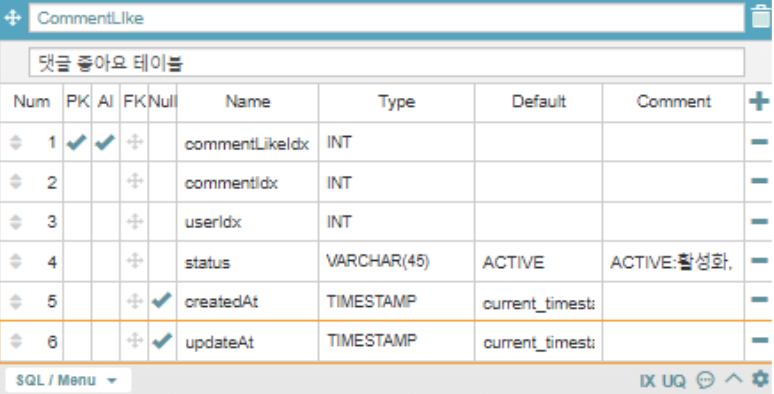
Task: Uncheck Null for updateAt
Action: (x=162, y=341)
